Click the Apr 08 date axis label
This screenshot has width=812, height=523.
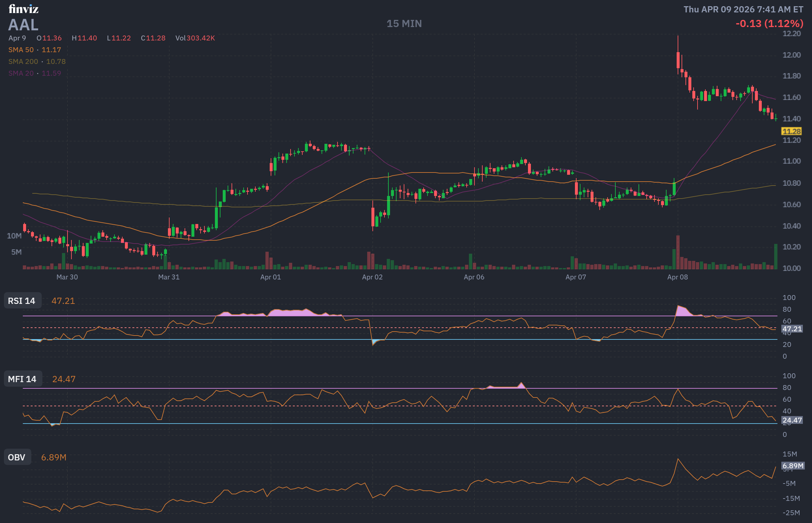pos(677,277)
